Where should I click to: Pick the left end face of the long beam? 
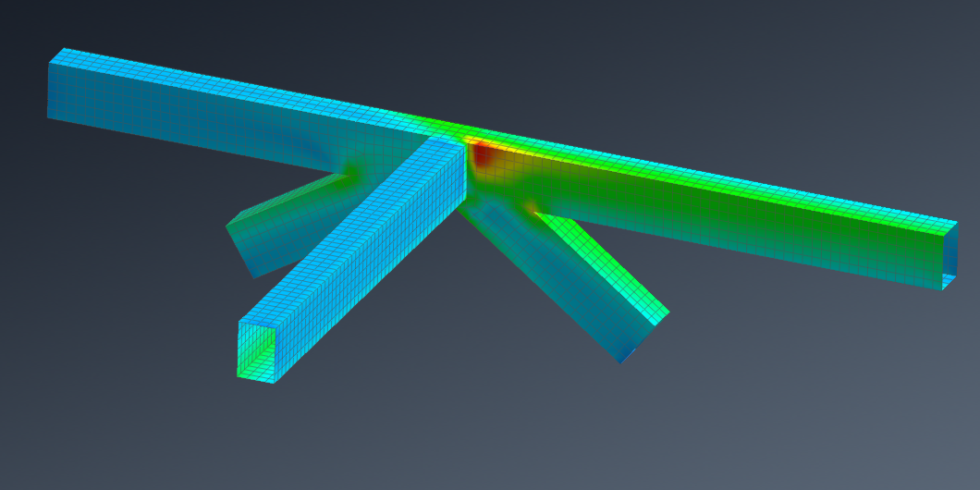pos(51,90)
